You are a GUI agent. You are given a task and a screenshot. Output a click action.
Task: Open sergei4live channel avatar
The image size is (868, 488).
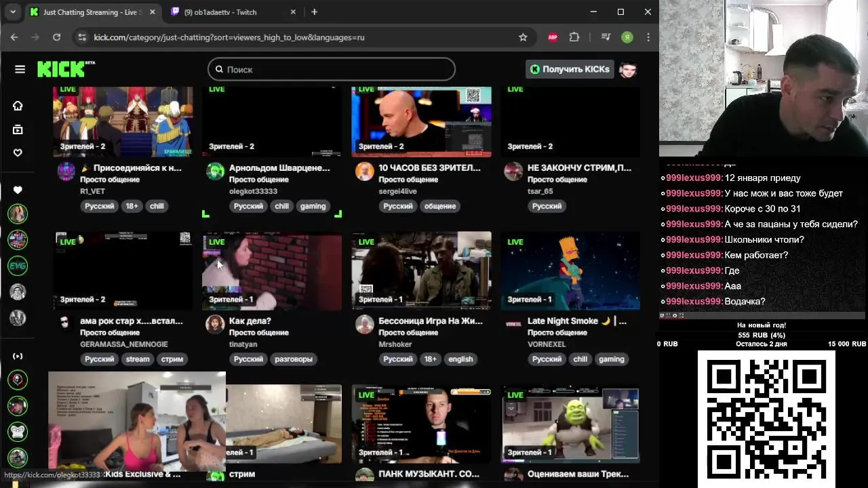(x=364, y=171)
